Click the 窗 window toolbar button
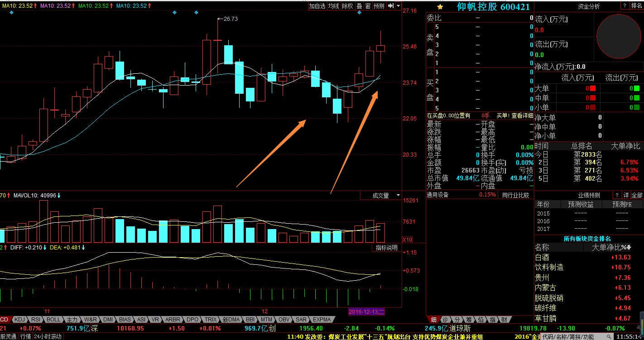644x340 pixels. [368, 6]
